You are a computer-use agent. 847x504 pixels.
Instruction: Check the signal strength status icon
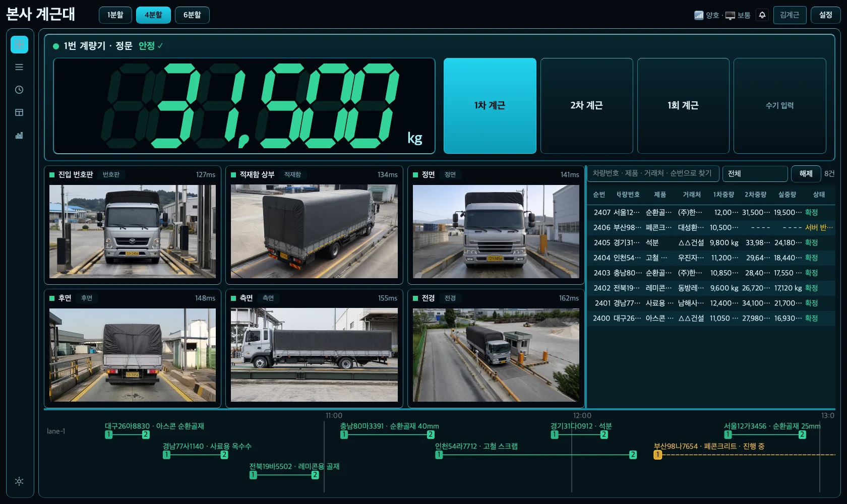(x=699, y=15)
